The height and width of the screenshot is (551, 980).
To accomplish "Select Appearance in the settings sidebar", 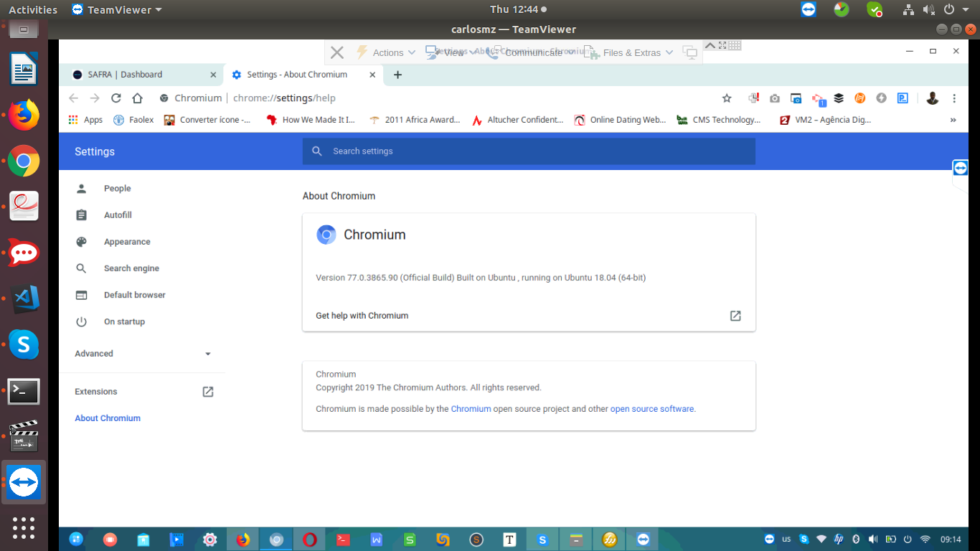I will point(127,242).
